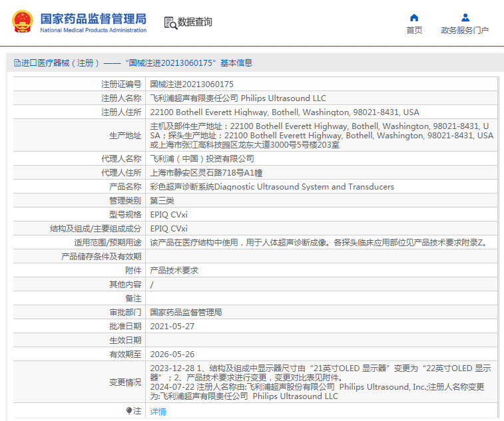
Task: Click the 附件 label
Action: tap(133, 271)
